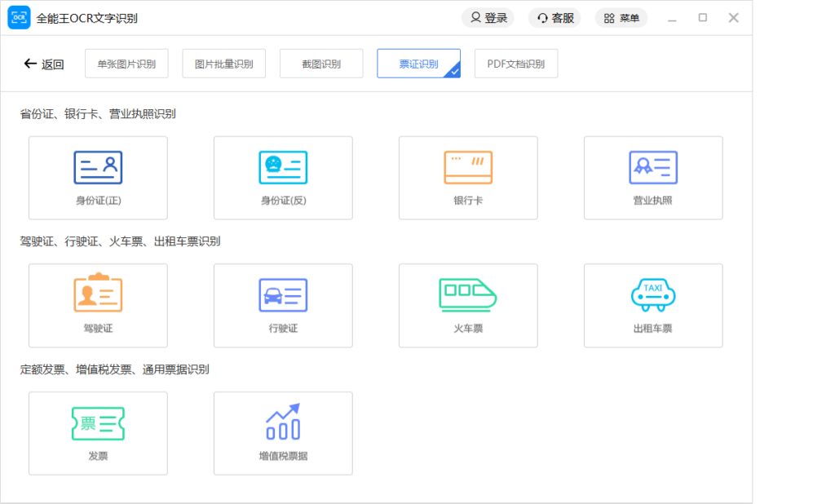The image size is (835, 504).
Task: Select the 行驶证 vehicle license recognition
Action: [283, 305]
